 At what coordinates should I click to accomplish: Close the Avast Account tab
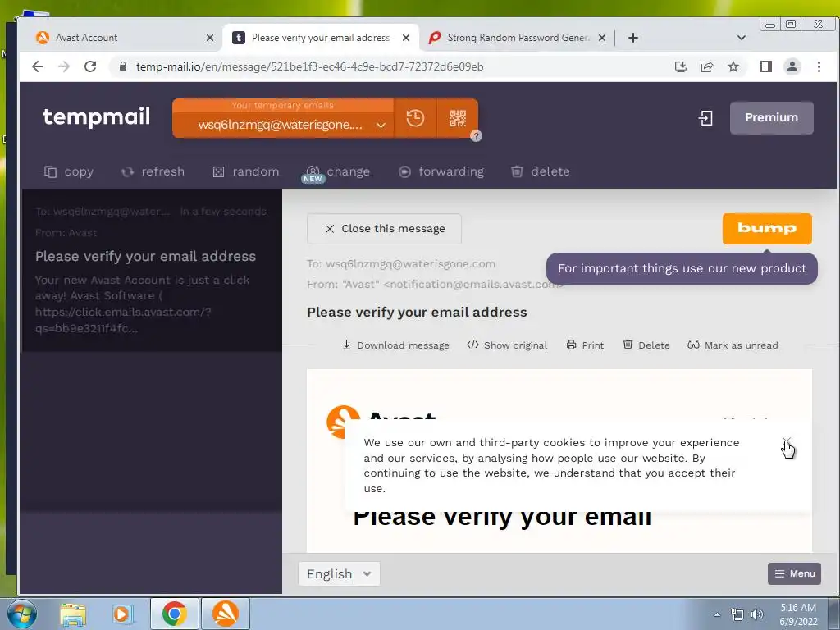[210, 38]
